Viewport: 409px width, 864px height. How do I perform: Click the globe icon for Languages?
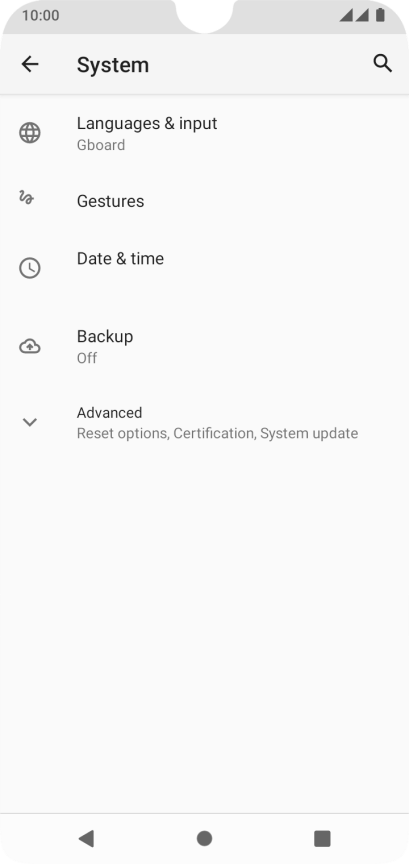pyautogui.click(x=30, y=133)
